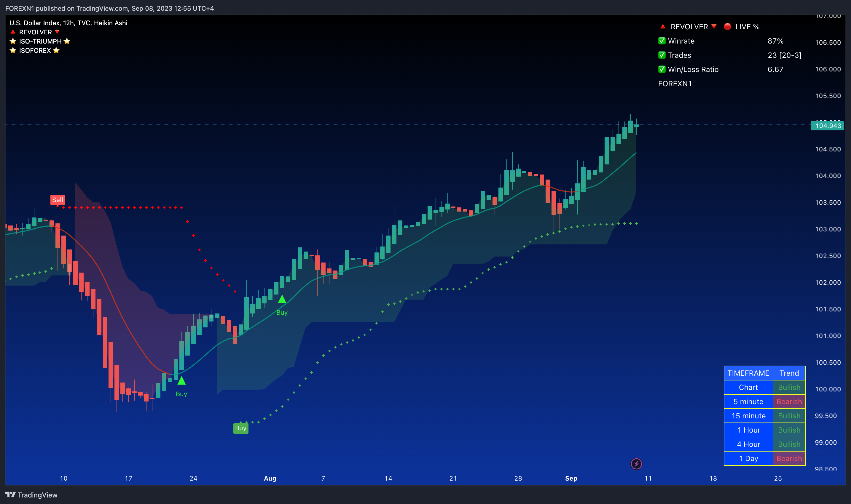
Task: Click the TradingView logo at bottom left
Action: tap(31, 495)
